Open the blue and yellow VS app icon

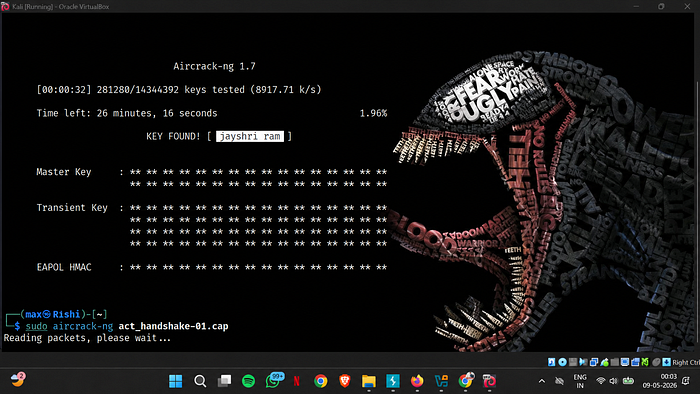coord(441,381)
